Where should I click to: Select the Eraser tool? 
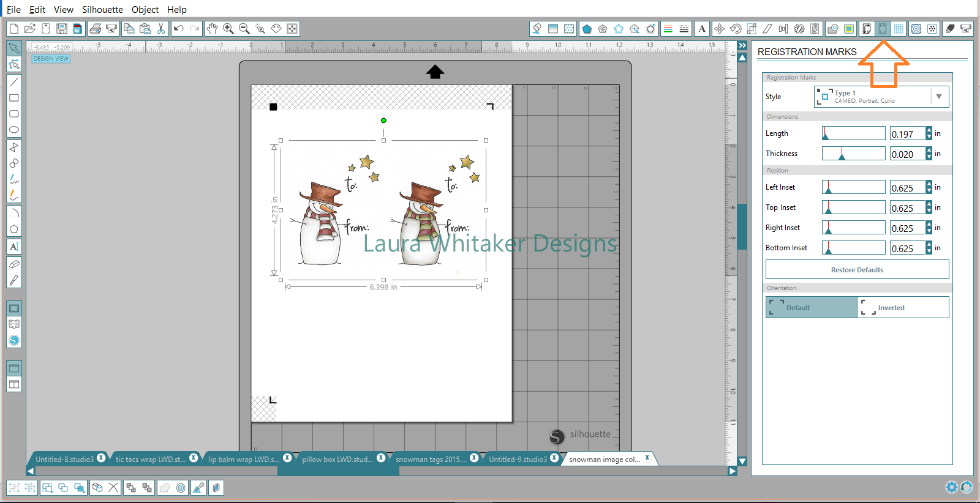tap(14, 264)
